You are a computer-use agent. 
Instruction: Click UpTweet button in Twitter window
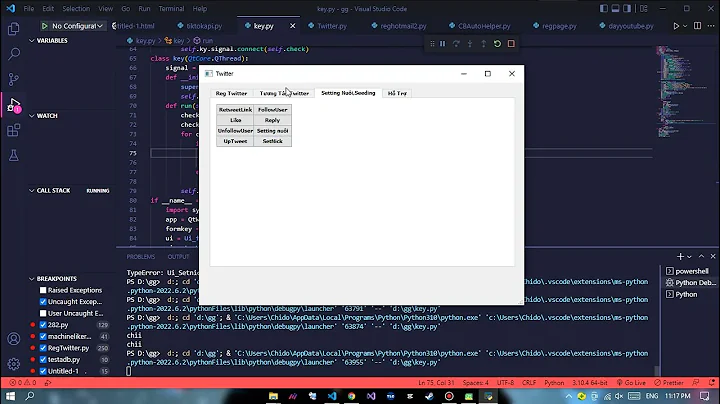[x=235, y=141]
